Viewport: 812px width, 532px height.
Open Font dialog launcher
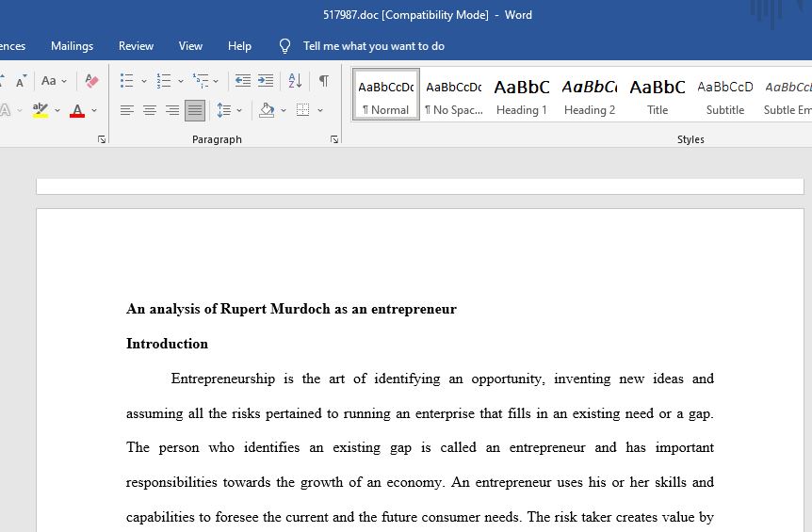coord(102,139)
